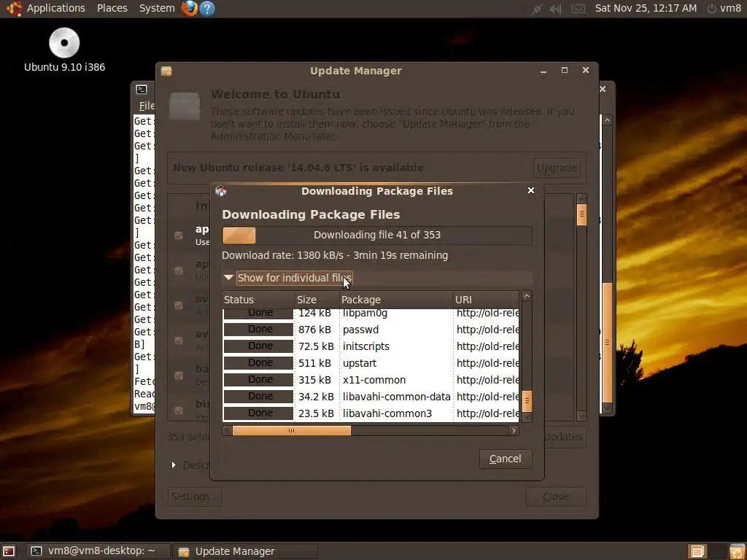Open the date and time clock

pyautogui.click(x=646, y=8)
